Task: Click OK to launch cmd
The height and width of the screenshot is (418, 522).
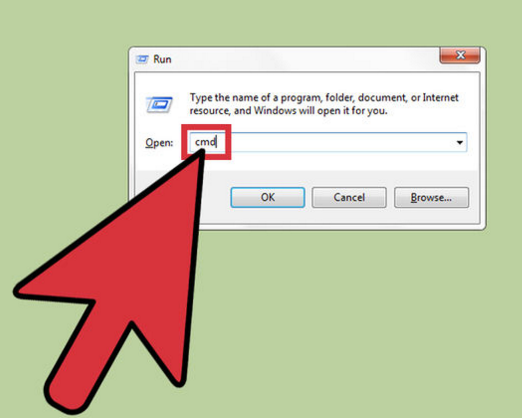Action: coord(268,197)
